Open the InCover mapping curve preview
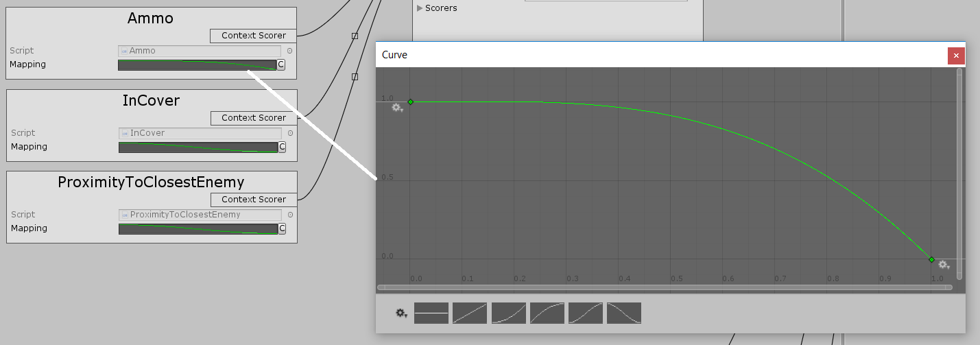 (198, 147)
